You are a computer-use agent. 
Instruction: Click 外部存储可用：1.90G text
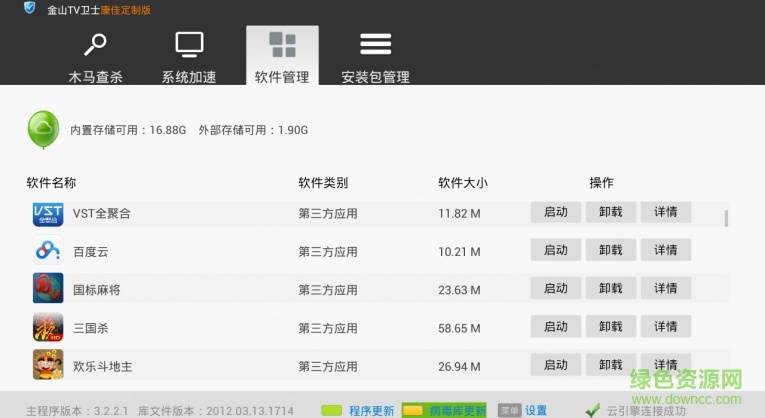(253, 130)
